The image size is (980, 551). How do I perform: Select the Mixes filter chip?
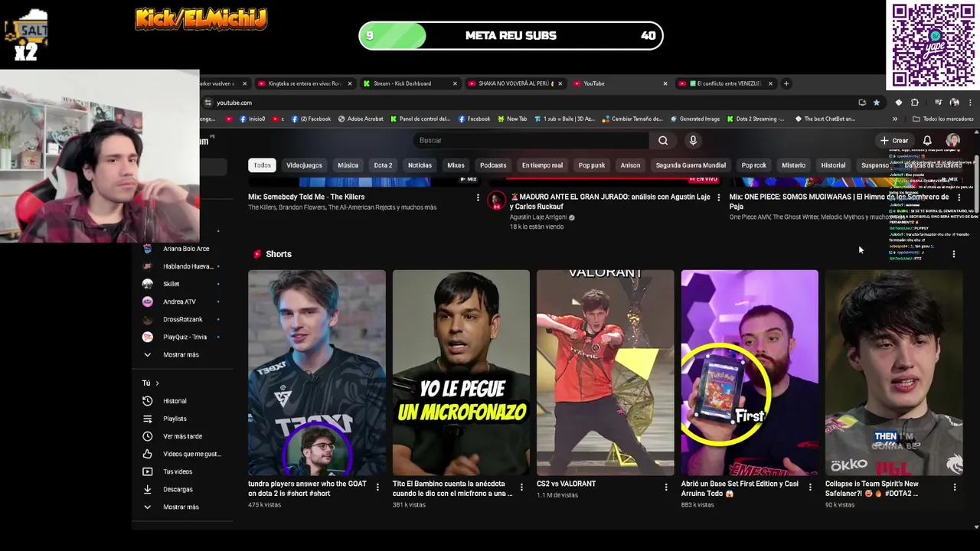(456, 165)
